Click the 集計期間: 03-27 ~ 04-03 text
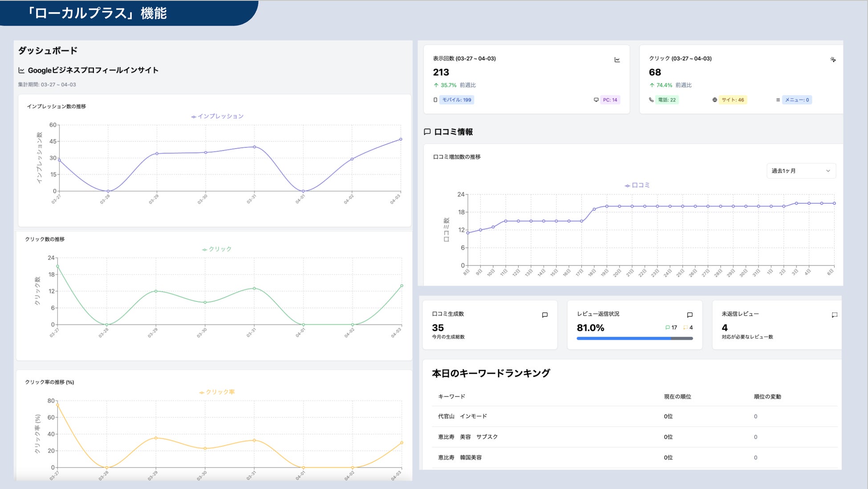The image size is (868, 489). tap(47, 85)
